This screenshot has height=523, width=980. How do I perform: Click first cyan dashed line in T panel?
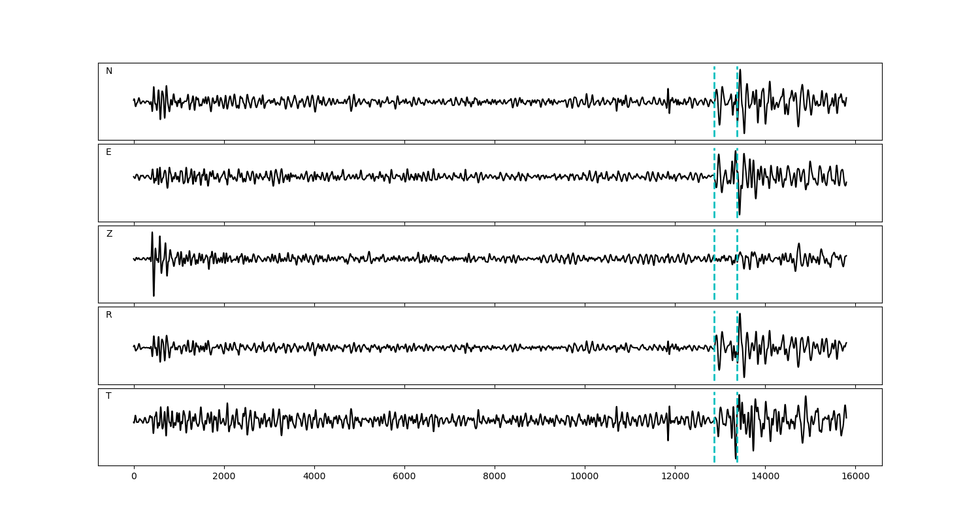(714, 445)
